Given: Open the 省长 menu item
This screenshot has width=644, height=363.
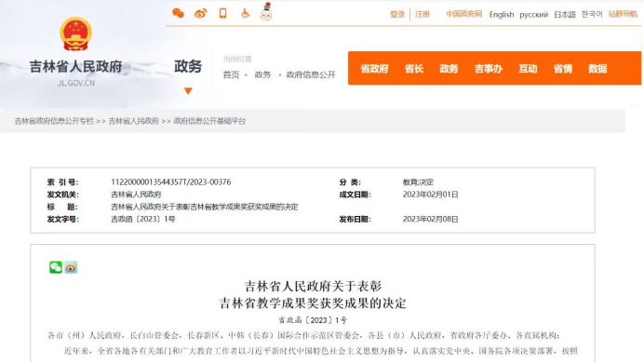Looking at the screenshot, I should click(414, 69).
